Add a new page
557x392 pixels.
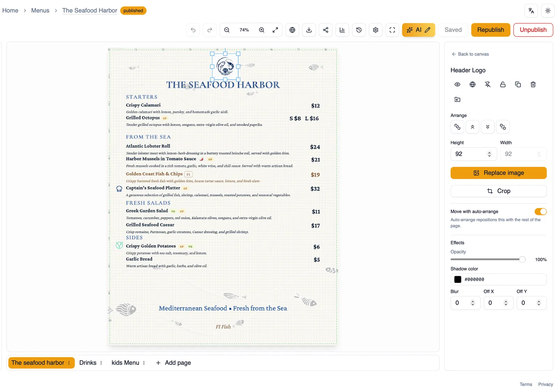(x=173, y=363)
